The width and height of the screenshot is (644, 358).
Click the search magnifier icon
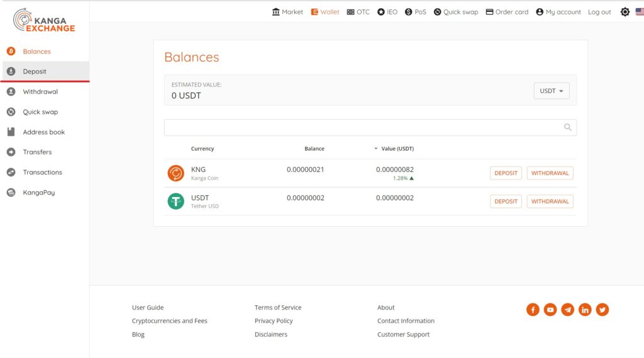(568, 127)
